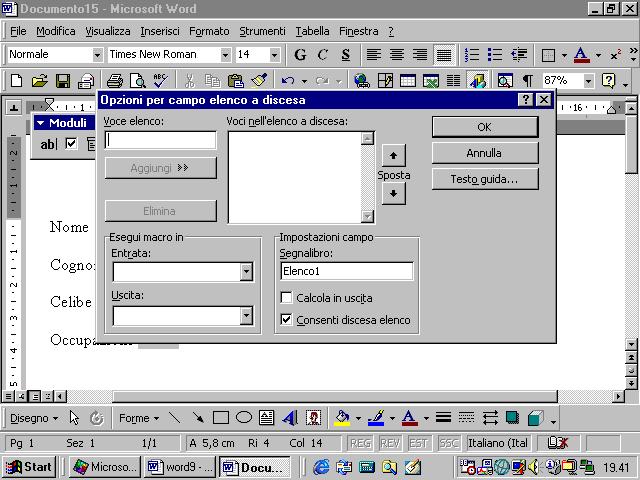
Task: Select the Rectangle shape tool
Action: pos(221,418)
